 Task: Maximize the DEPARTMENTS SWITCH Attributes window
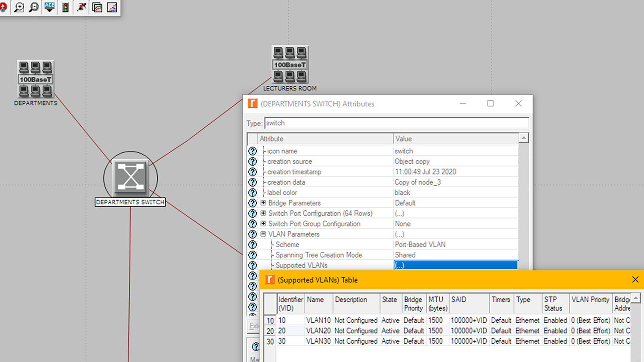click(490, 103)
